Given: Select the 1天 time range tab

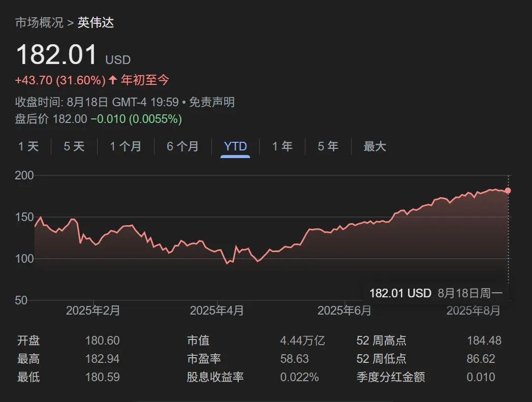Looking at the screenshot, I should pyautogui.click(x=28, y=147).
